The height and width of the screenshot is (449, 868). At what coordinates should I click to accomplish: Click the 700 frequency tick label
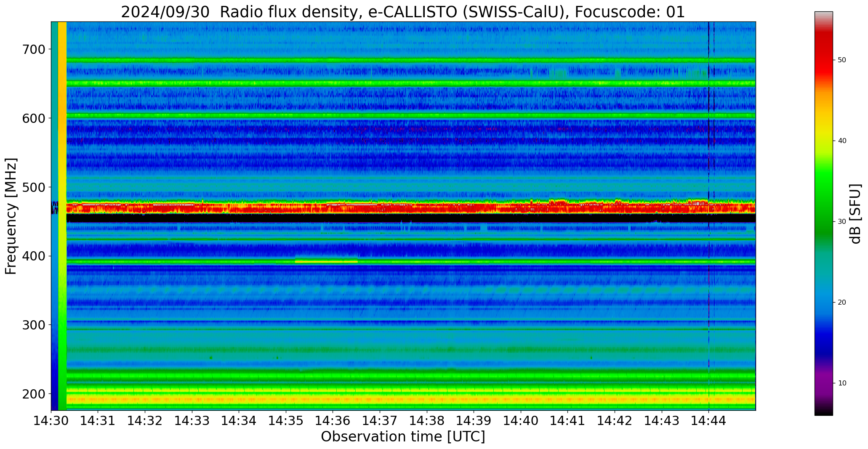(33, 49)
